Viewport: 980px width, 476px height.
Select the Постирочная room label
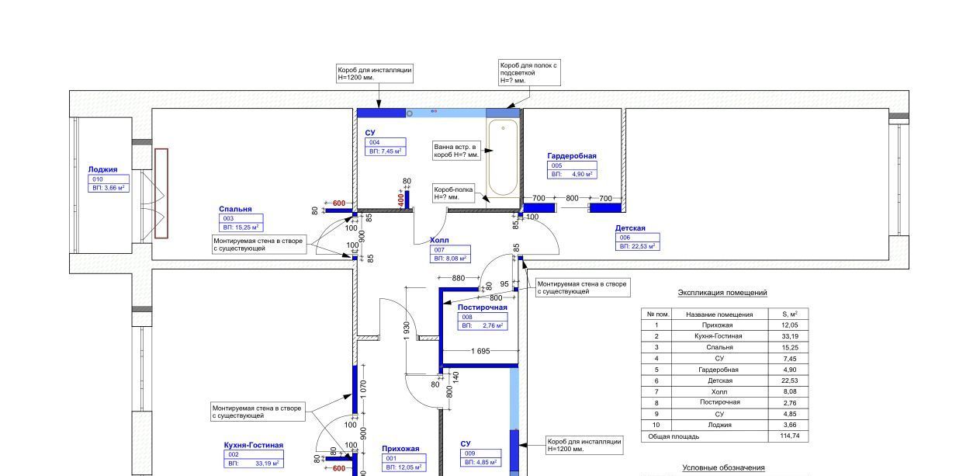pos(482,307)
